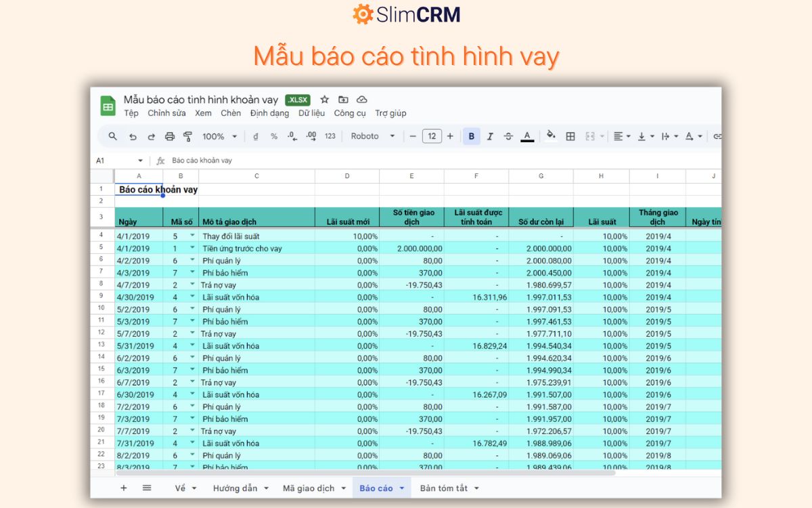
Task: Switch to the Bản tóm tắt sheet
Action: click(x=443, y=488)
